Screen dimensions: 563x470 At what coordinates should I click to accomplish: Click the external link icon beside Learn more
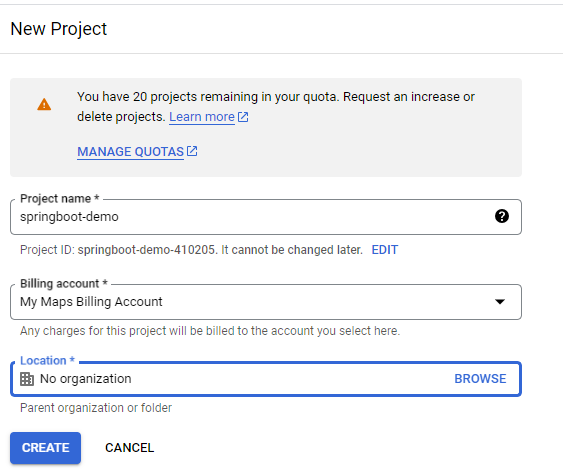click(x=243, y=117)
